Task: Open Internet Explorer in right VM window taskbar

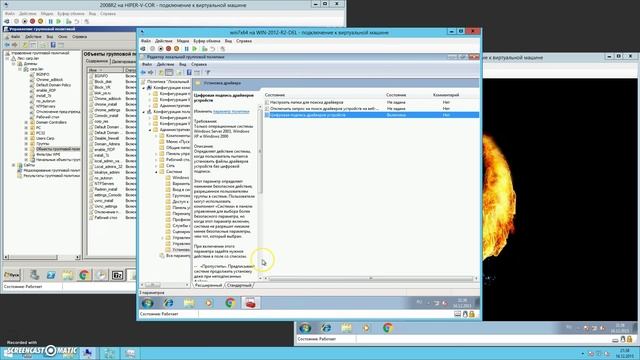Action: (x=326, y=328)
